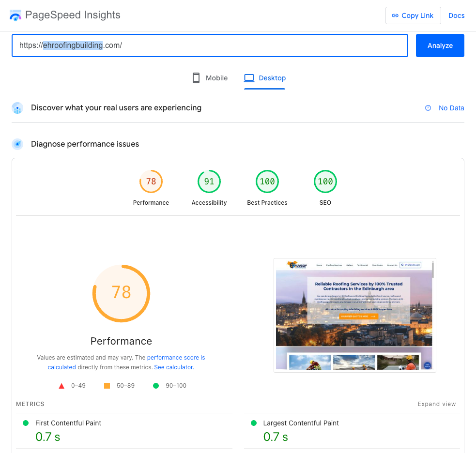Click the large Performance 78 circular gauge

(x=121, y=293)
